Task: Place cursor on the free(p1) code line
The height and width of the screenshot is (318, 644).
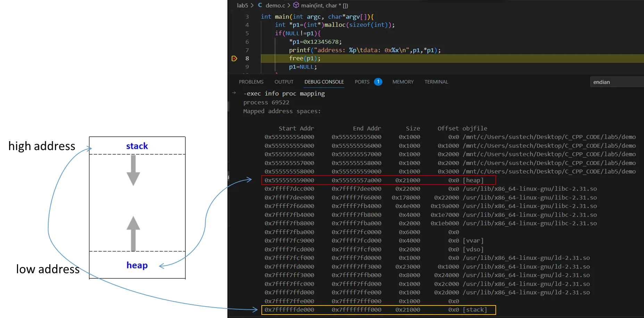Action: pyautogui.click(x=304, y=58)
